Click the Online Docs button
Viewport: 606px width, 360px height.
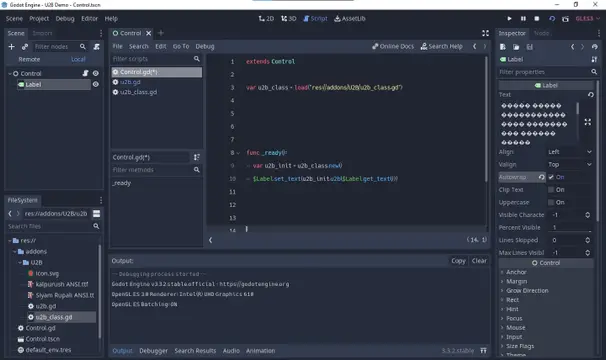point(393,46)
